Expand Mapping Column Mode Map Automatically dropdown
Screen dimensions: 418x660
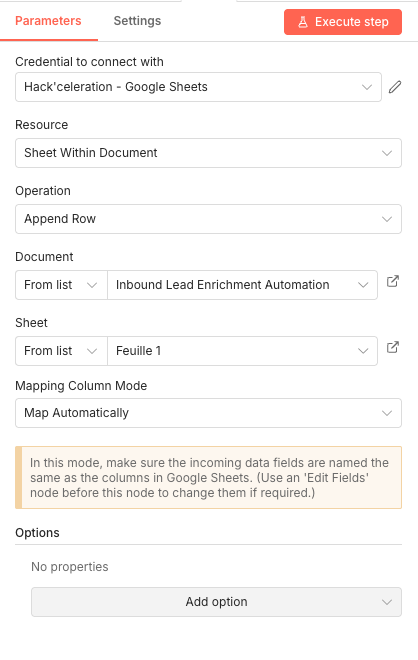pos(208,413)
